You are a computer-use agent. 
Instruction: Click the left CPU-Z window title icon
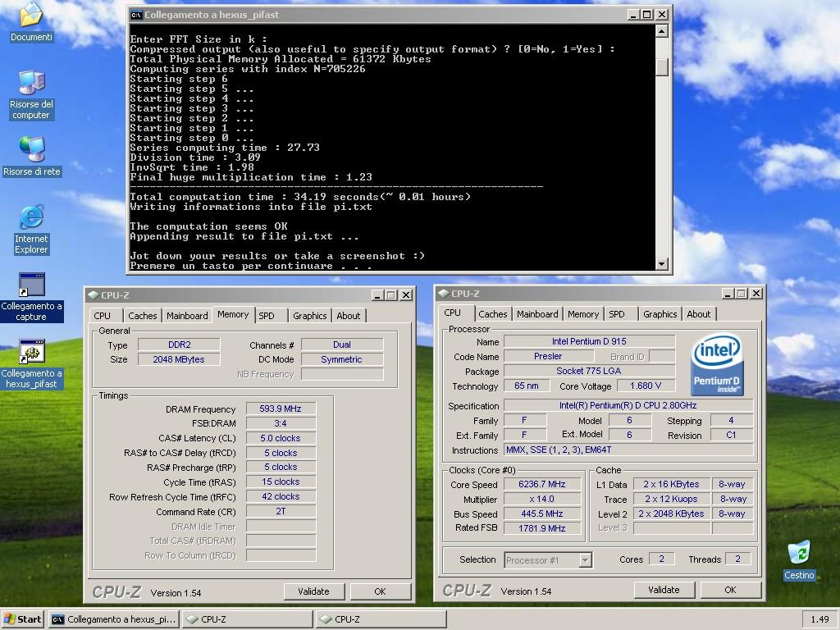(94, 295)
